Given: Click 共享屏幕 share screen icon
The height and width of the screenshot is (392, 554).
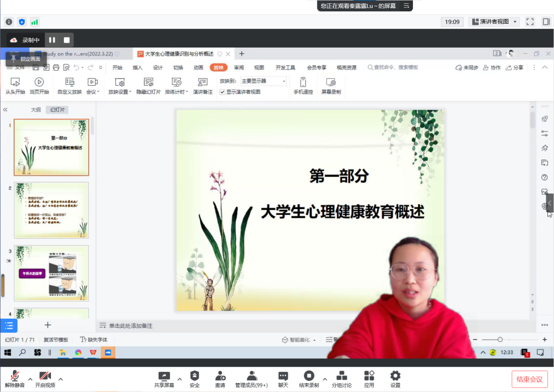Looking at the screenshot, I should [164, 376].
